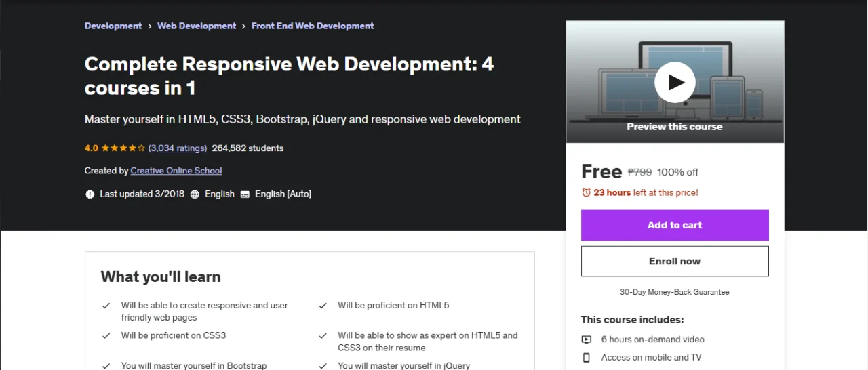Click '23 hours left at this price!'

pos(646,192)
